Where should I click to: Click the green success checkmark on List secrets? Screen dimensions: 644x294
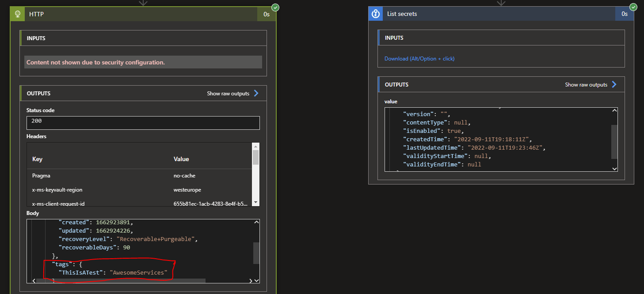tap(633, 7)
